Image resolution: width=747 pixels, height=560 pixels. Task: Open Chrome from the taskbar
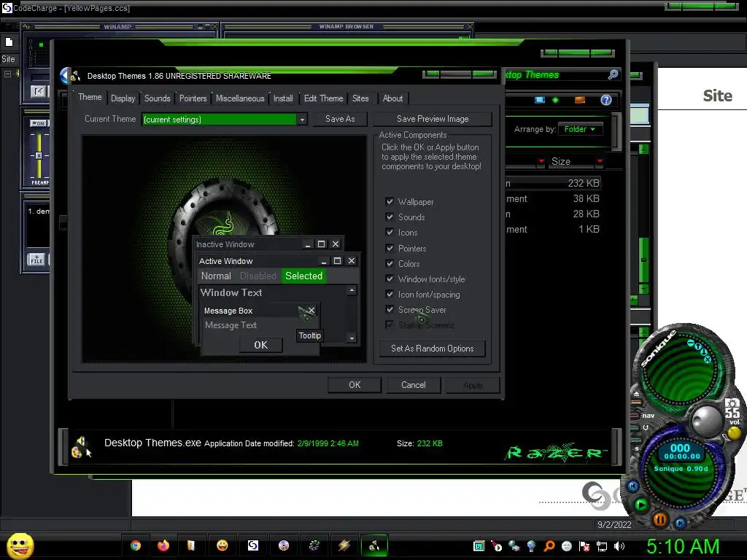point(136,545)
